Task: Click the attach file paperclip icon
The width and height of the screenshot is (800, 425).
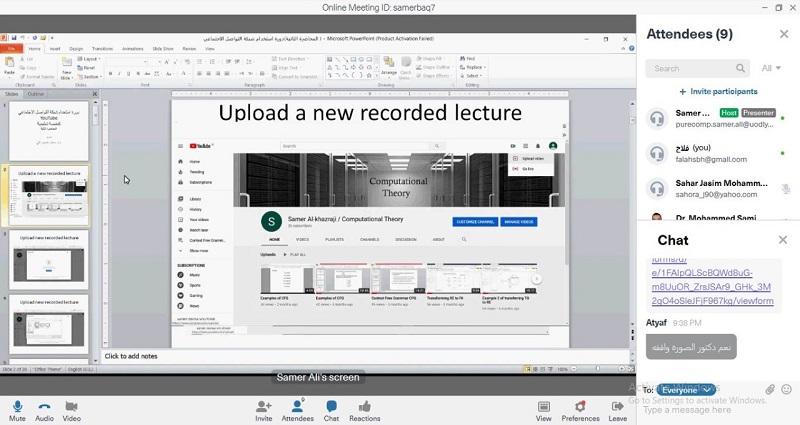Action: 770,390
